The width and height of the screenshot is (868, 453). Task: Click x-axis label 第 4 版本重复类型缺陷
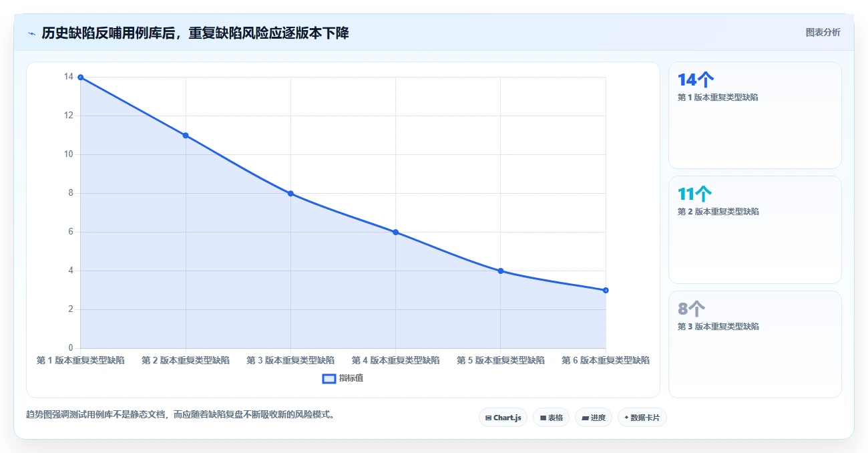(395, 360)
